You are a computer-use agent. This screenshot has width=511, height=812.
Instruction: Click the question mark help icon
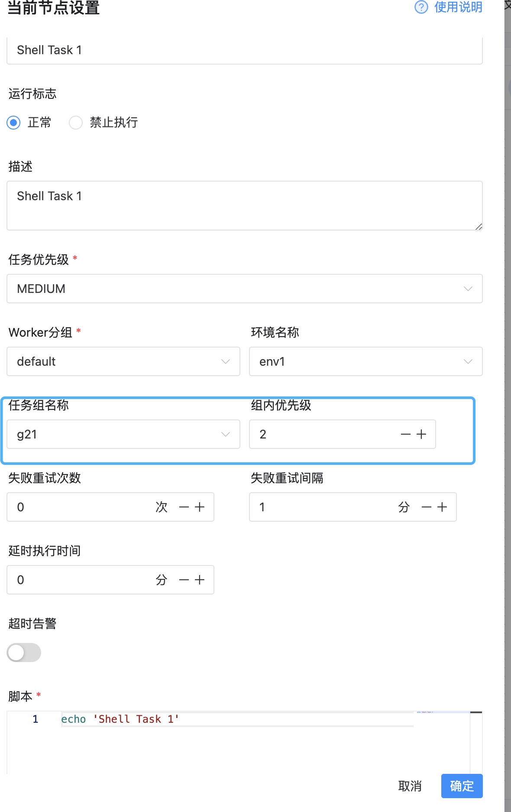(421, 7)
